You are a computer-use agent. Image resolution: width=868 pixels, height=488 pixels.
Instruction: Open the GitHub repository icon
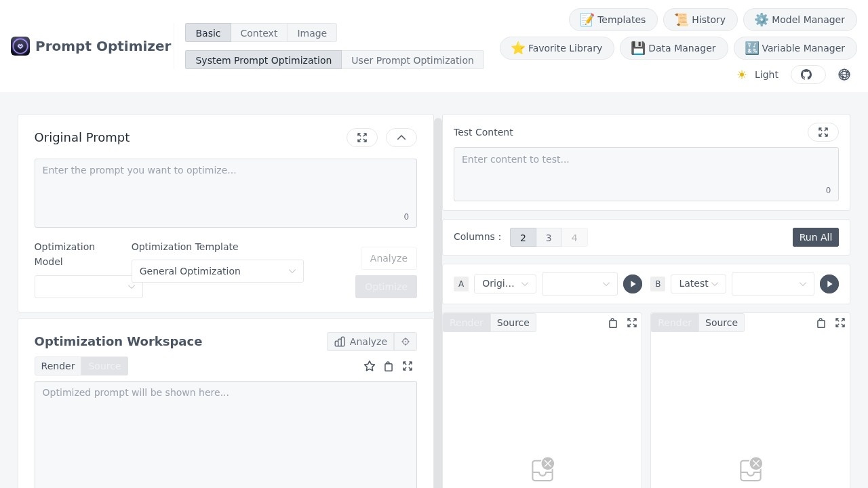tap(807, 75)
